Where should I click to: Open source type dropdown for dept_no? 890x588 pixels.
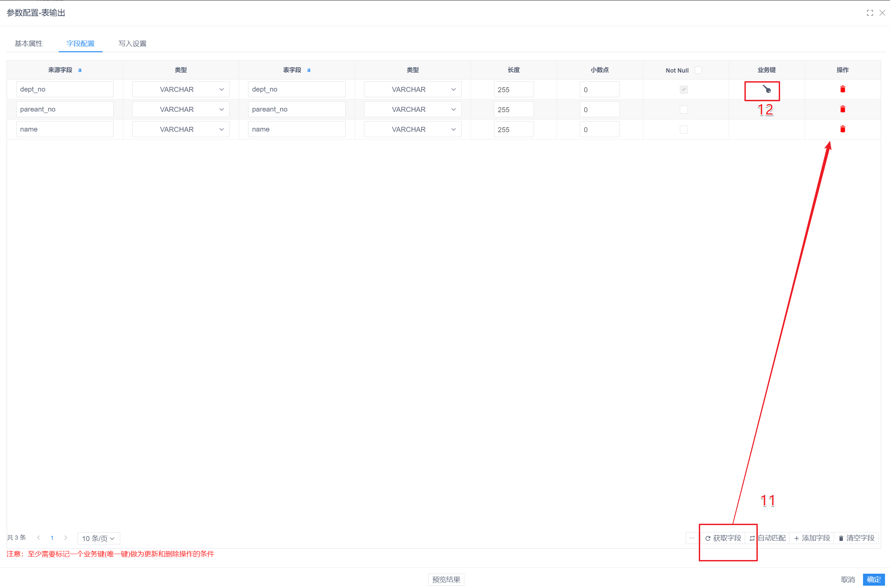coord(181,90)
